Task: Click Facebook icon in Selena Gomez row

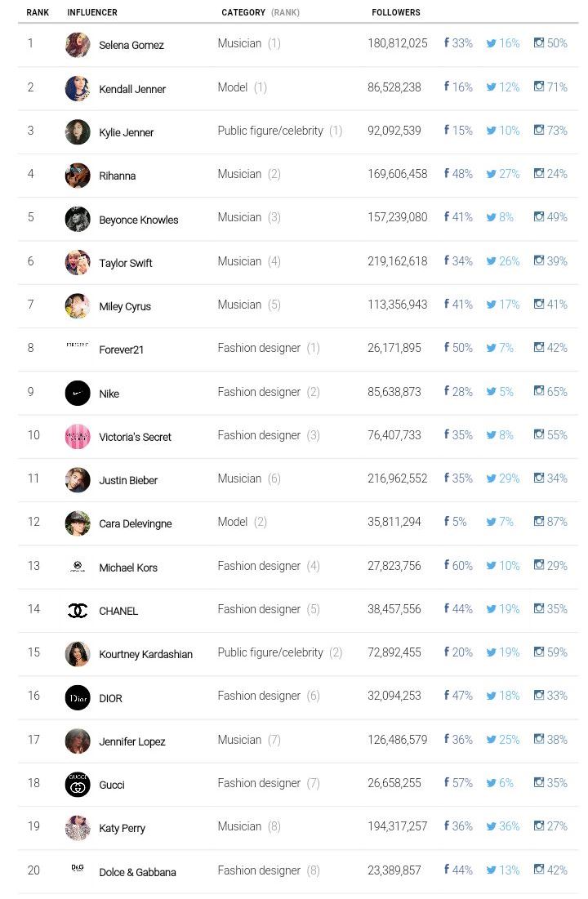Action: [x=447, y=43]
